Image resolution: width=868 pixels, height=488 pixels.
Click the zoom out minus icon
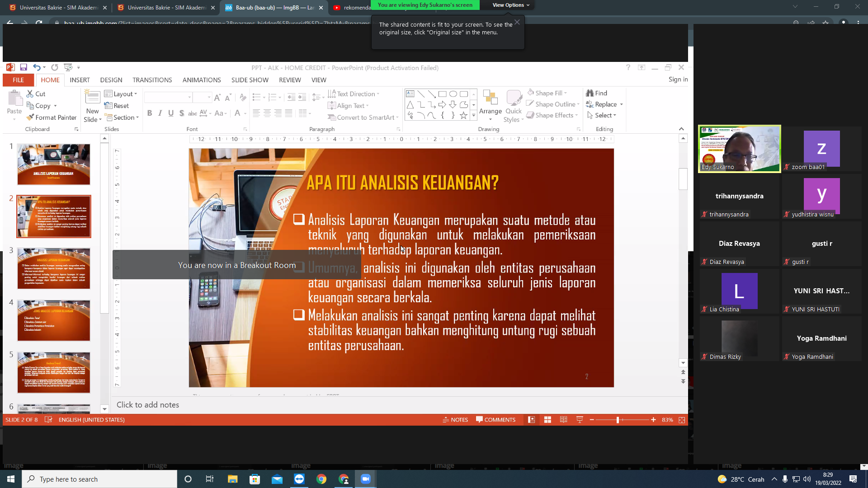[x=592, y=420]
